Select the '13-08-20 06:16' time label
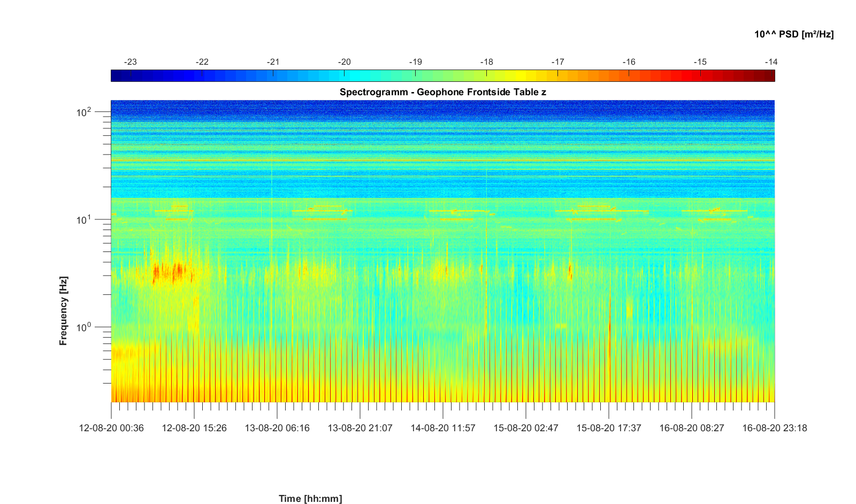Screen dimensions: 856x504 pyautogui.click(x=277, y=428)
